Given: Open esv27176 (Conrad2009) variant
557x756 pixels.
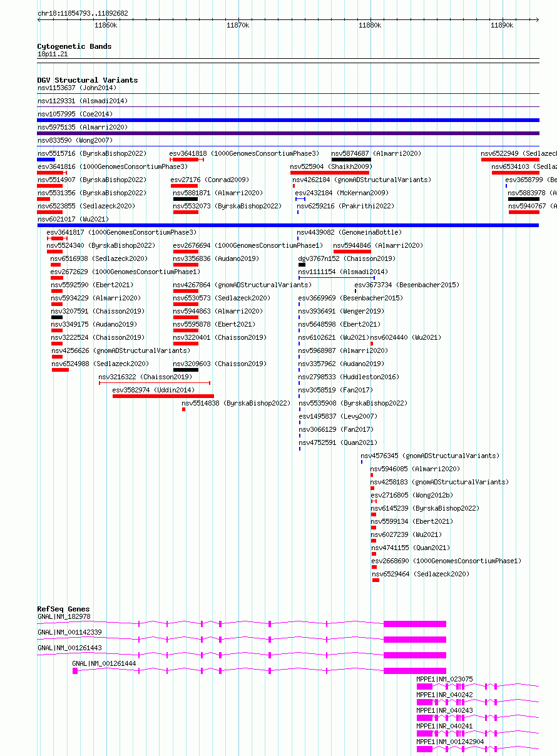Looking at the screenshot, I should point(210,180).
